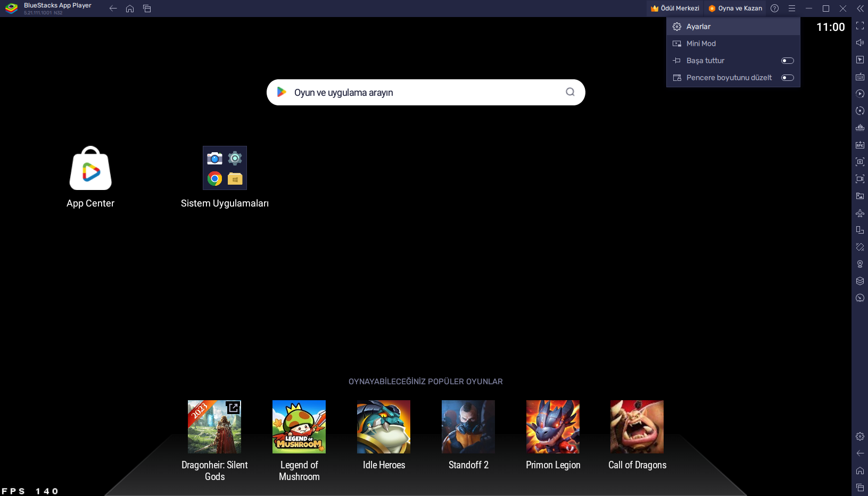Enter fullscreen mode from the sidebar
The width and height of the screenshot is (868, 496).
(x=859, y=26)
